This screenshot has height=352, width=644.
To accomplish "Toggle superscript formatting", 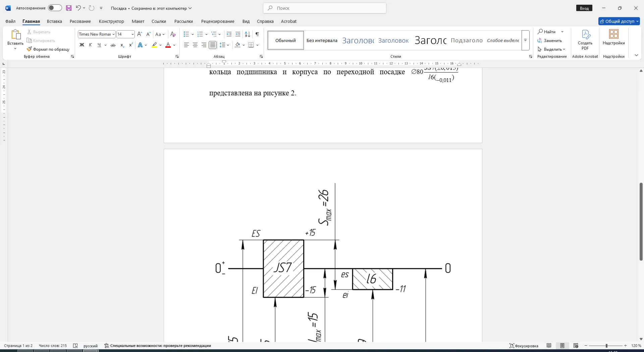I will 131,45.
